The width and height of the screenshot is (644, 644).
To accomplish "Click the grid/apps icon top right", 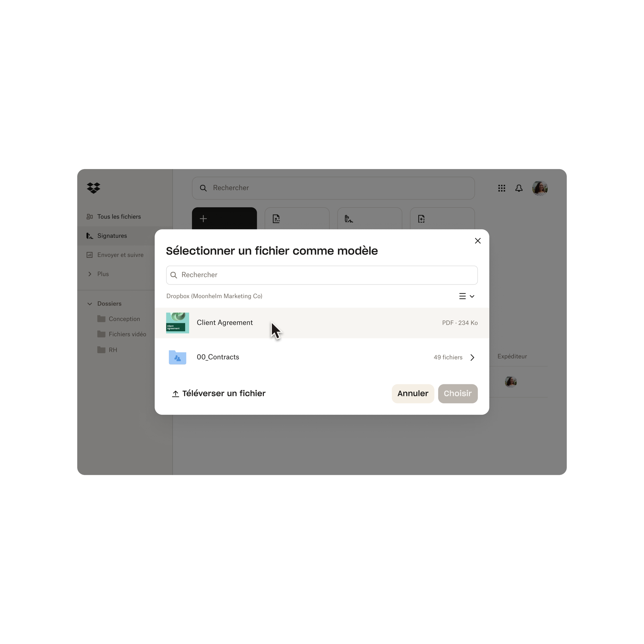I will click(502, 188).
